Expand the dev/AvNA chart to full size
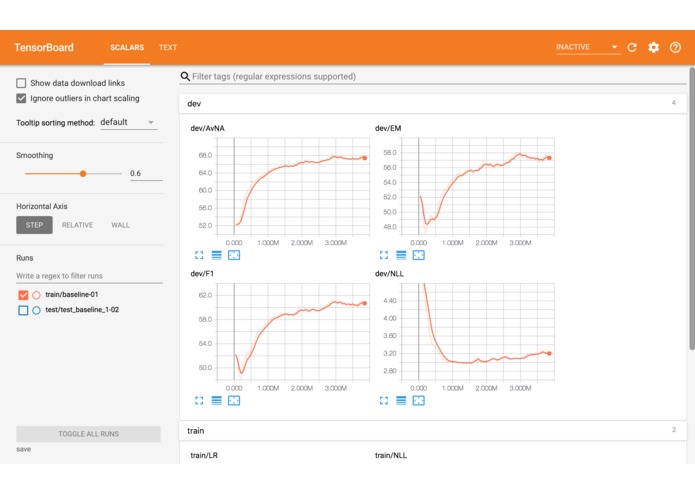The height and width of the screenshot is (494, 695). coord(199,255)
